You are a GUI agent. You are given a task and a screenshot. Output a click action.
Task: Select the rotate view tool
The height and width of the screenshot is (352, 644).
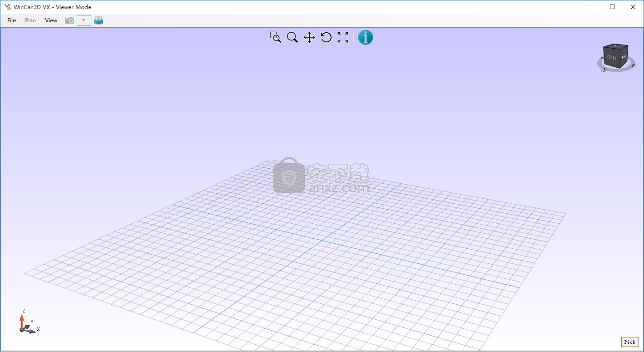pyautogui.click(x=326, y=37)
